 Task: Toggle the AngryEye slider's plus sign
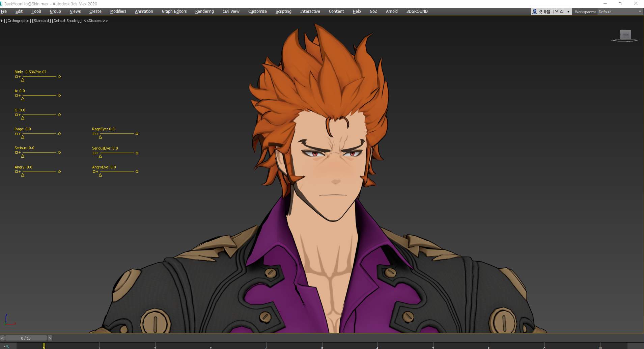coord(97,172)
